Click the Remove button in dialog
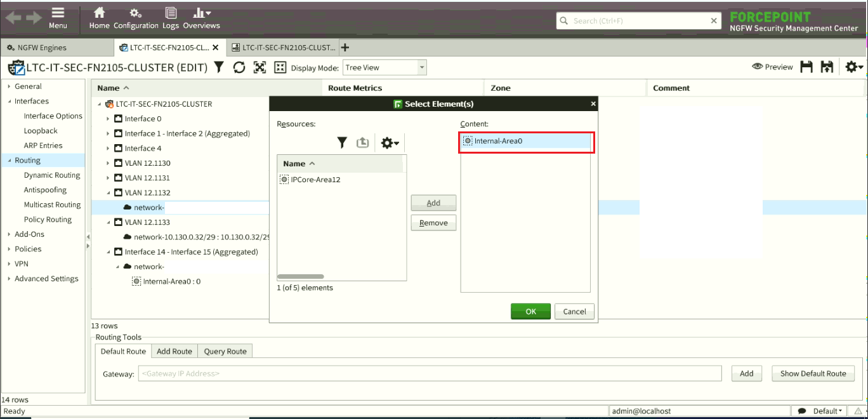This screenshot has height=419, width=868. [433, 223]
